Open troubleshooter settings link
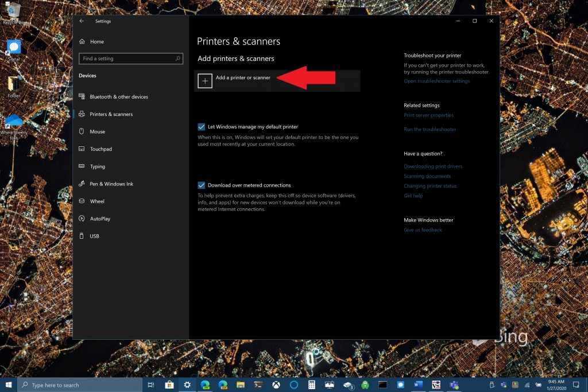The height and width of the screenshot is (392, 588). (x=437, y=81)
